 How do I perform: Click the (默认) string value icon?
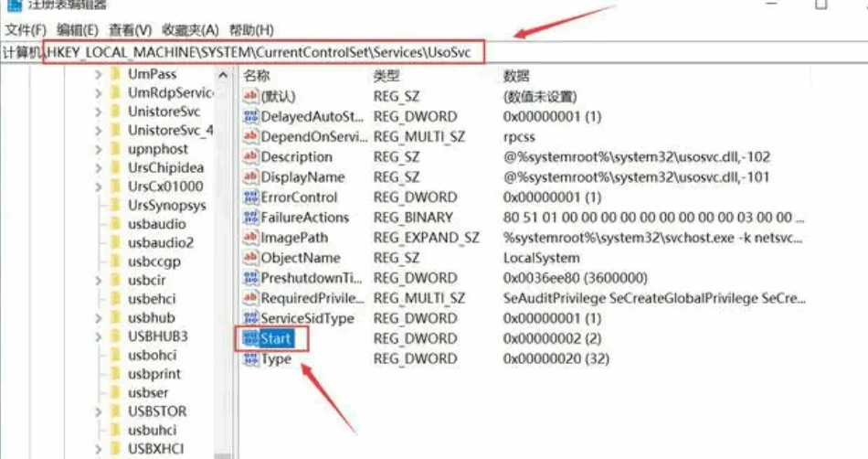[250, 96]
